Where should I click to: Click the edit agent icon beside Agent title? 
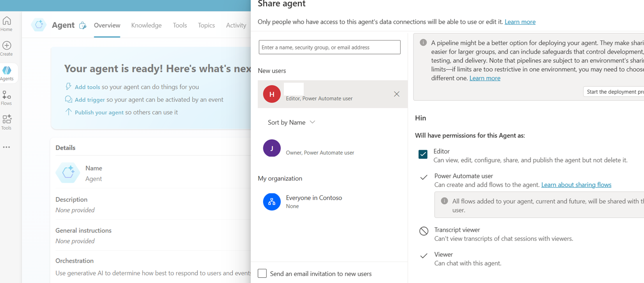click(x=83, y=26)
